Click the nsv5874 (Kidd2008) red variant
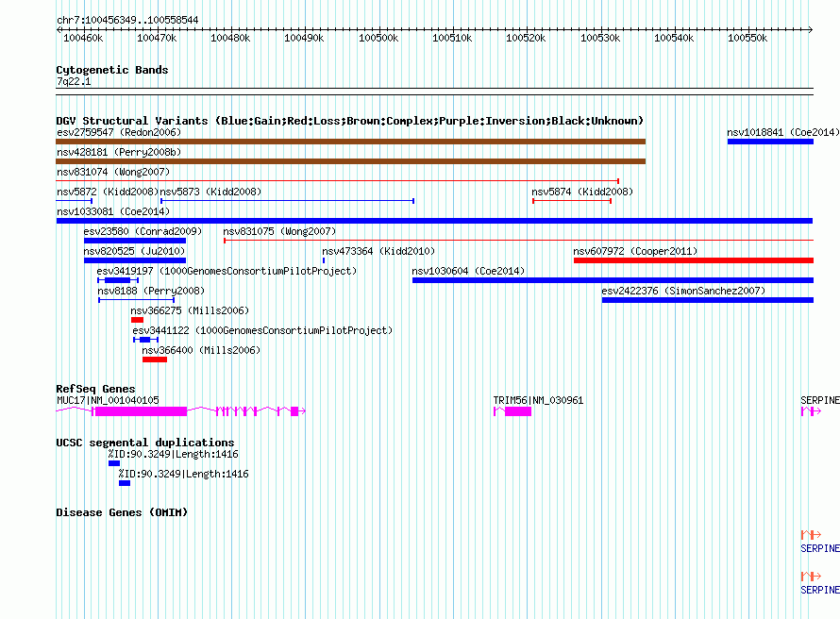Viewport: 840px width, 619px height. (x=572, y=201)
